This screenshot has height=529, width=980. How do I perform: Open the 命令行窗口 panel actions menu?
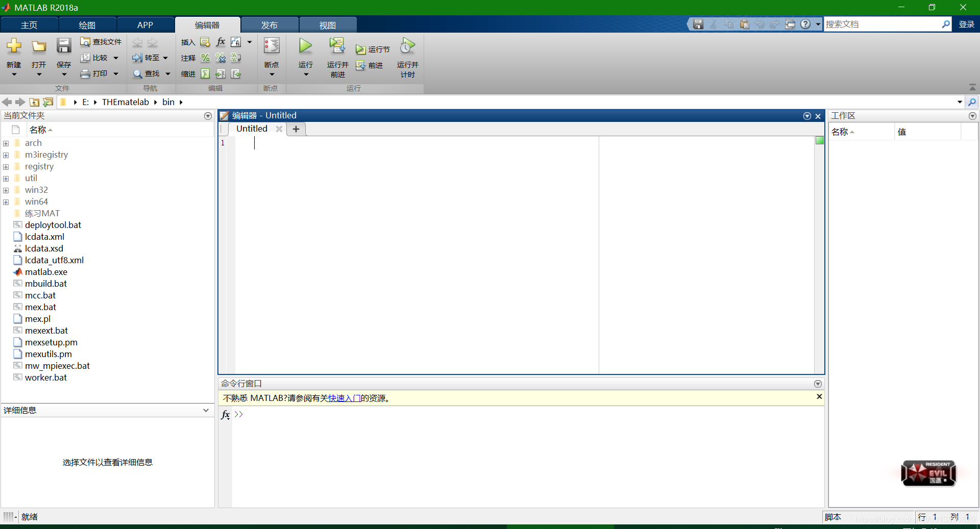click(x=818, y=384)
